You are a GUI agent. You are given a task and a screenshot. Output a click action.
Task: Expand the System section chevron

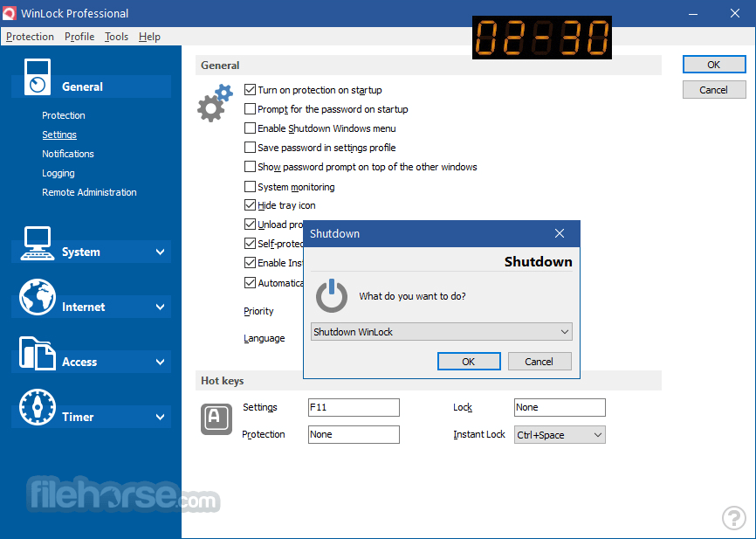(x=160, y=252)
